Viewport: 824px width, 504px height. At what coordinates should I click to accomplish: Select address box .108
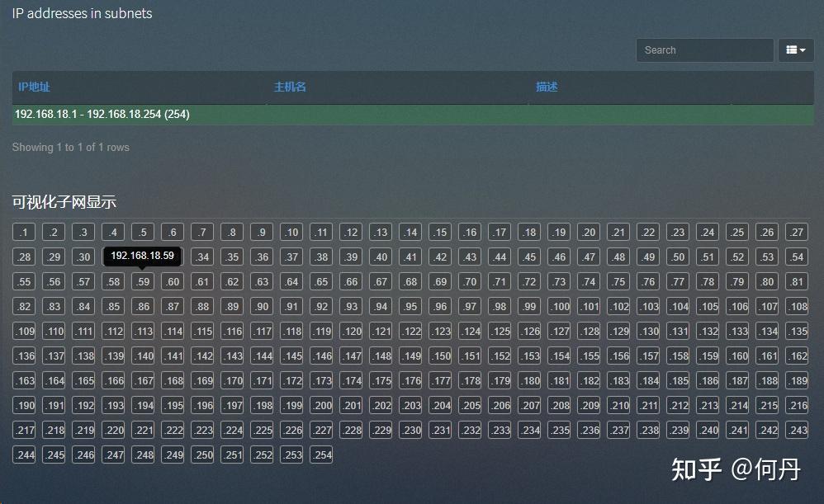coord(797,306)
